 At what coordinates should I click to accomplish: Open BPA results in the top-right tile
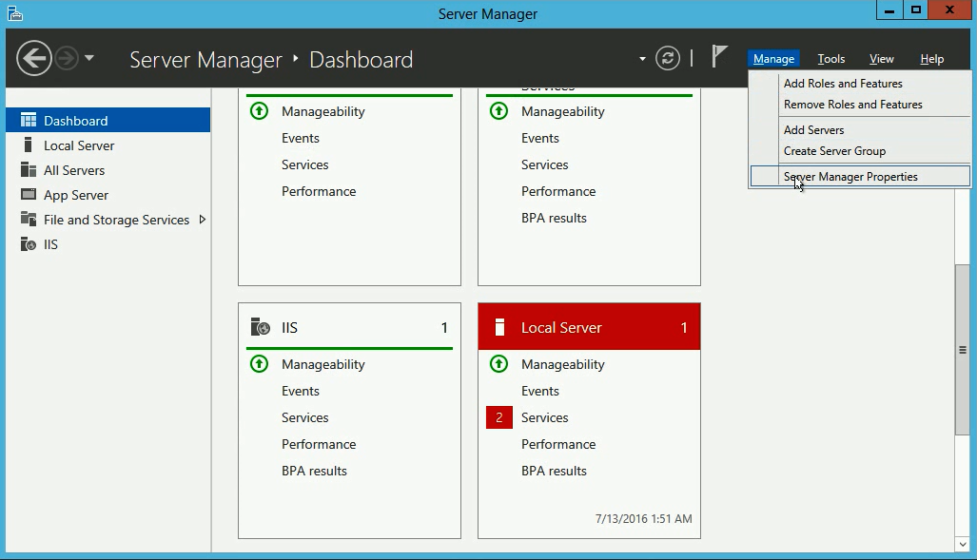[554, 219]
